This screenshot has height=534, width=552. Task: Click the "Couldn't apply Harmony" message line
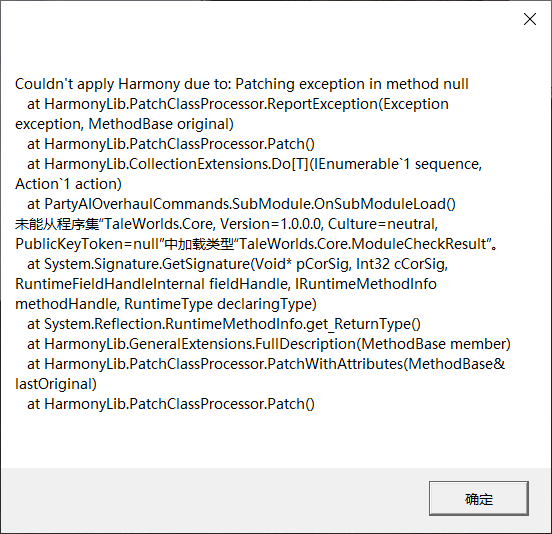(x=242, y=84)
